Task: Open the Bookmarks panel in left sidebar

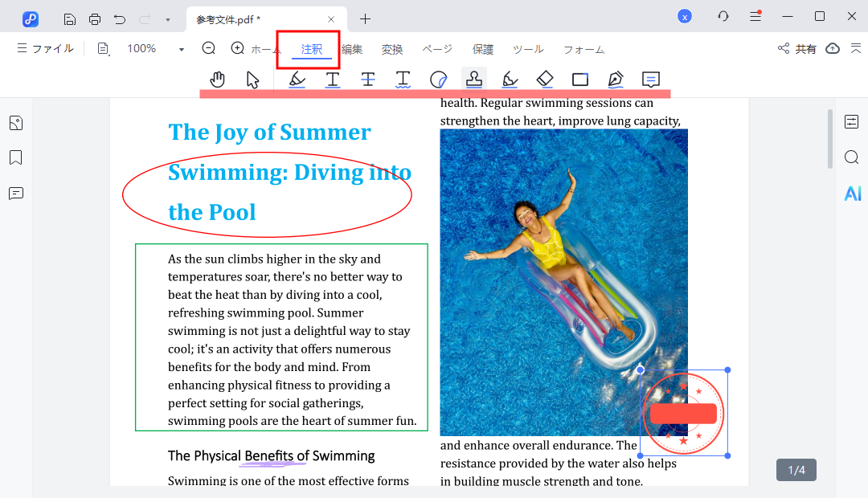Action: click(x=16, y=157)
